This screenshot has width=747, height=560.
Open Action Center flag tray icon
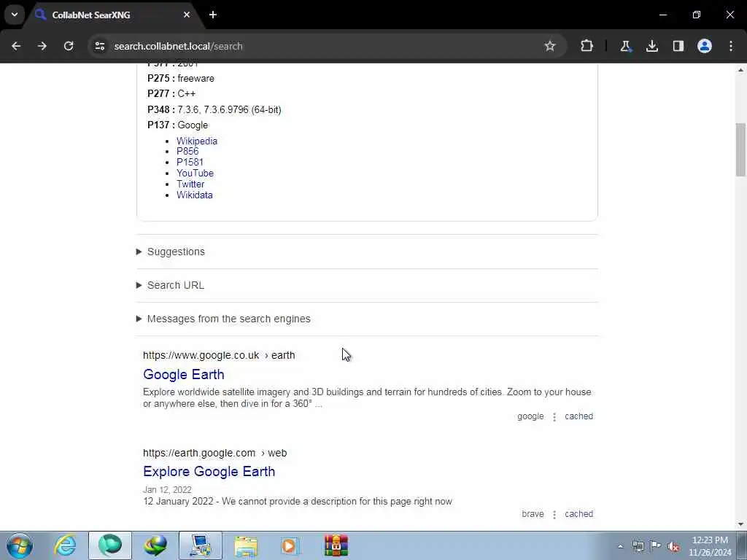(656, 546)
